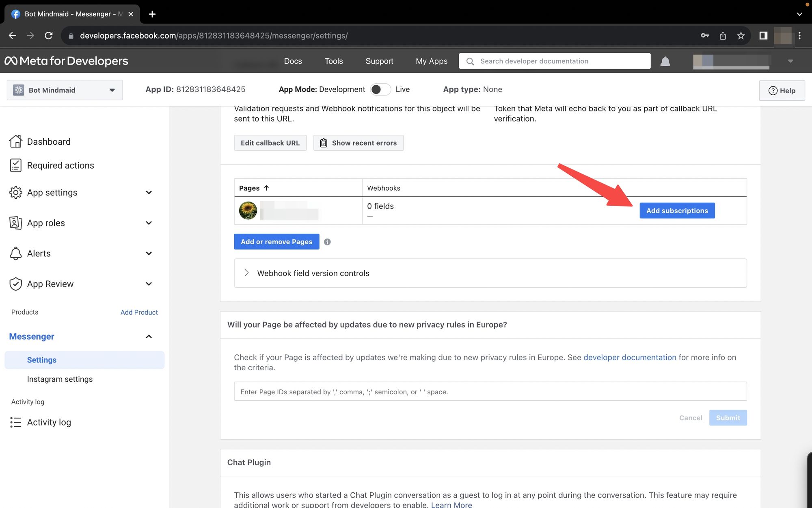812x508 pixels.
Task: Focus the Page IDs input field
Action: (x=490, y=391)
